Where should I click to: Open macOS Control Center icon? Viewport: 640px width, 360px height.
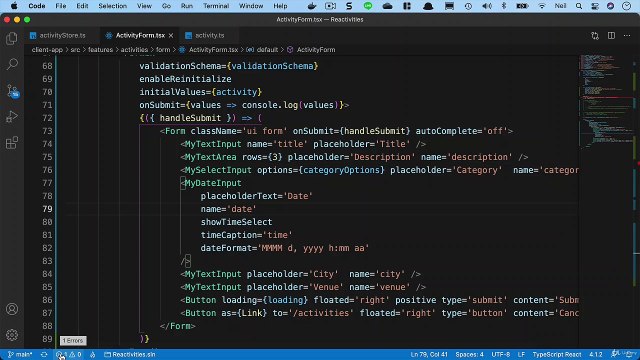(x=595, y=6)
